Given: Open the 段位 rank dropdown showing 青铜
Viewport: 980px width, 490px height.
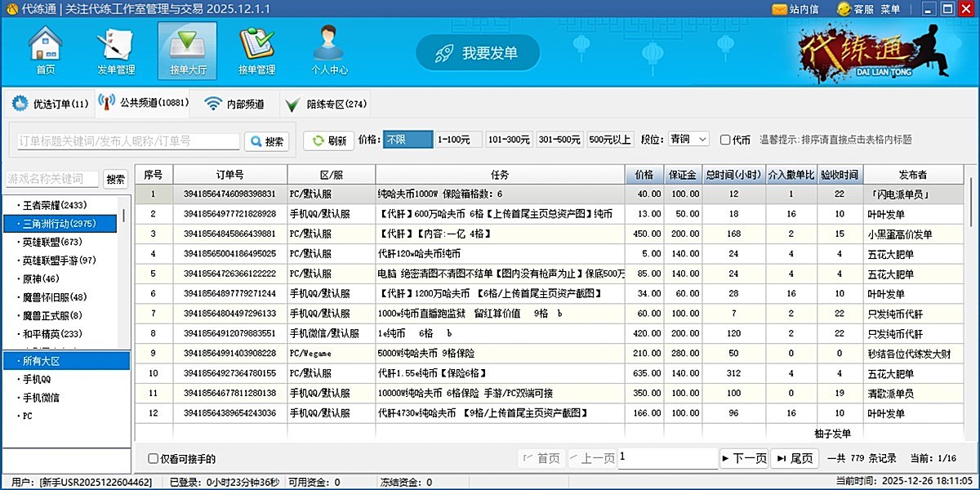Looking at the screenshot, I should [687, 139].
